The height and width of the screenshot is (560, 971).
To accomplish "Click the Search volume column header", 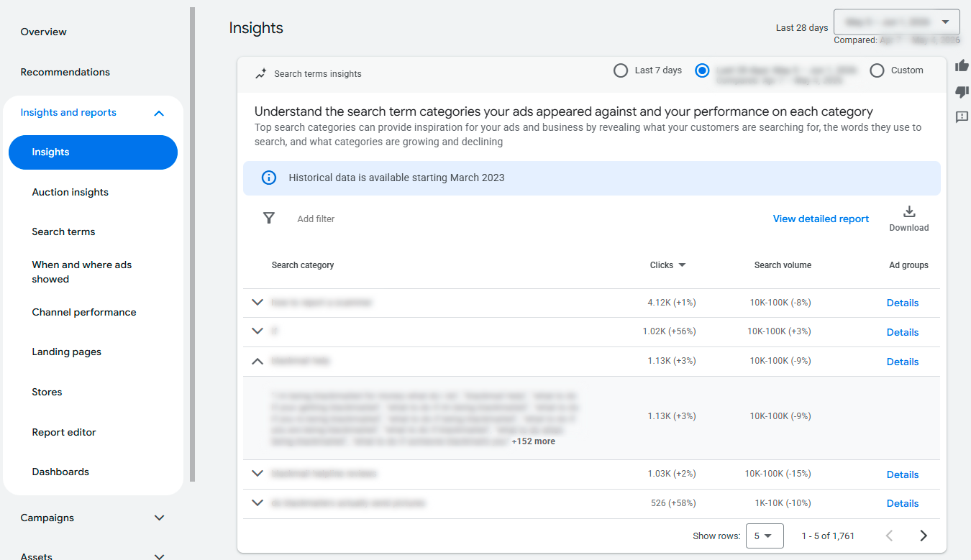I will click(783, 265).
